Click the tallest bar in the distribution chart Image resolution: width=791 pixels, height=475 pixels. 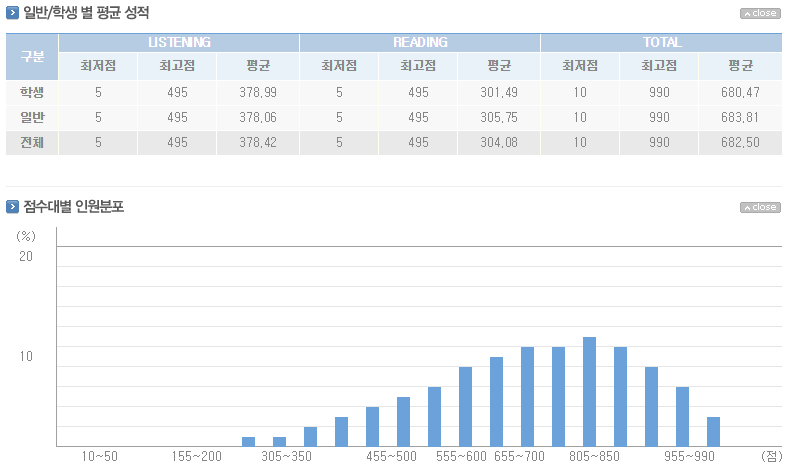pos(589,391)
